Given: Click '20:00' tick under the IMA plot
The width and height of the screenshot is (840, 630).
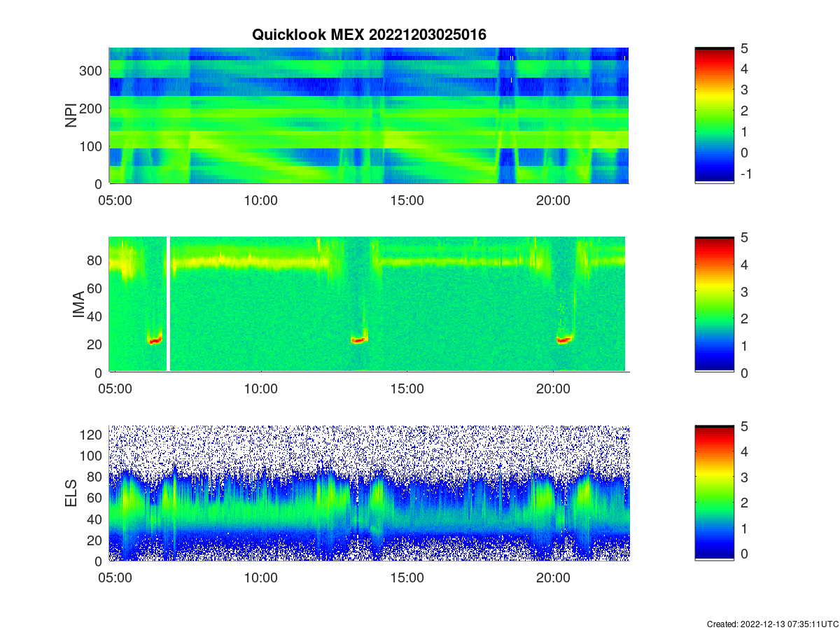Looking at the screenshot, I should click(x=553, y=389).
